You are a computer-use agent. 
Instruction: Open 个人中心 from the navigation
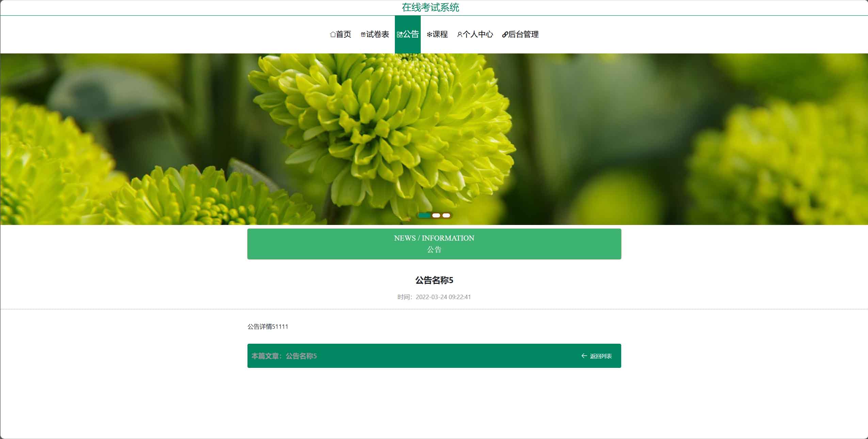(x=475, y=34)
